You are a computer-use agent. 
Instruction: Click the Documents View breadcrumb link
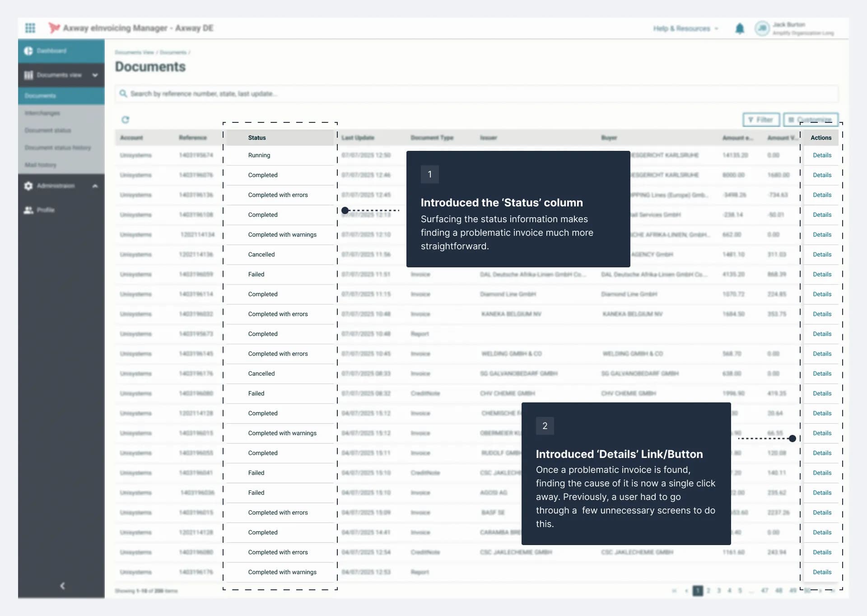click(134, 52)
